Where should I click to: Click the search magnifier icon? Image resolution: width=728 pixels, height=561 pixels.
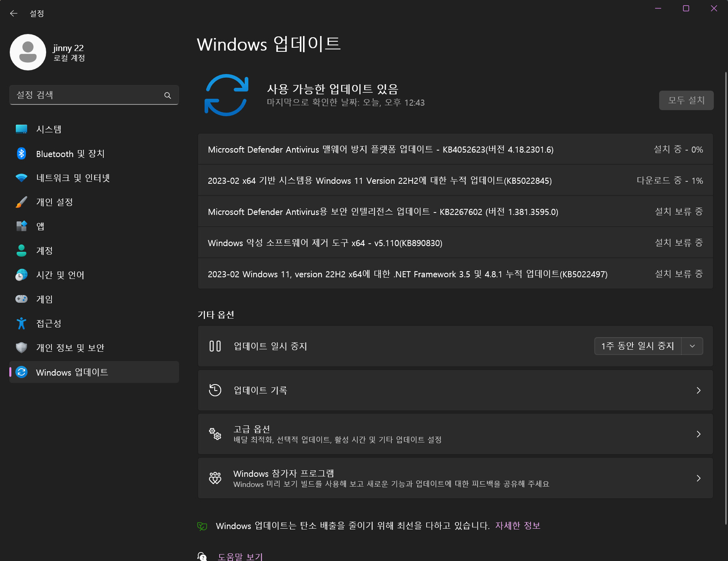[x=168, y=95]
